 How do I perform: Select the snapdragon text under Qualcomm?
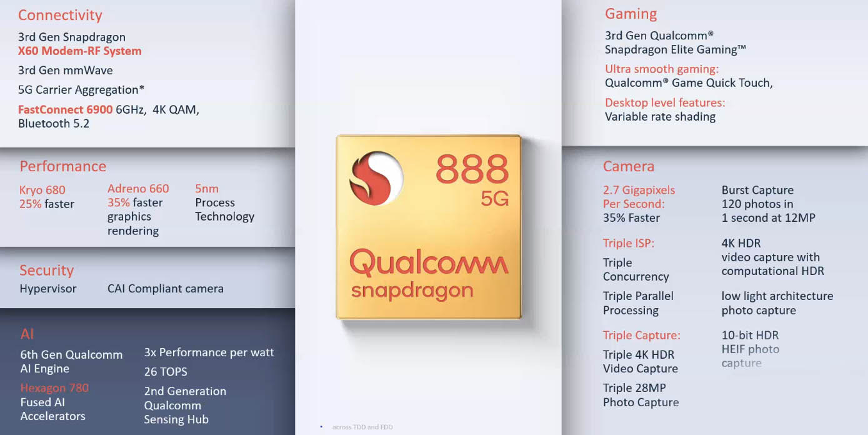point(412,291)
